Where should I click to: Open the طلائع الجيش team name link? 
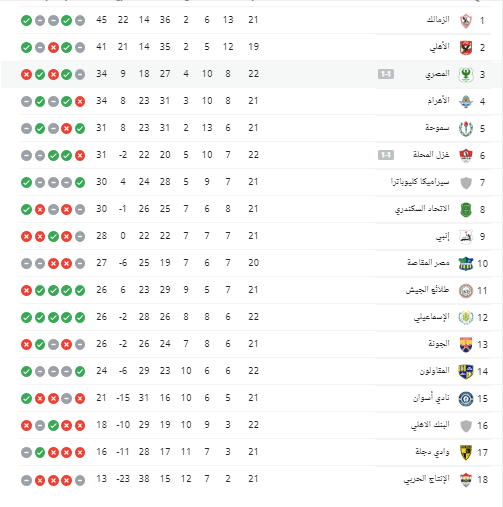427,290
